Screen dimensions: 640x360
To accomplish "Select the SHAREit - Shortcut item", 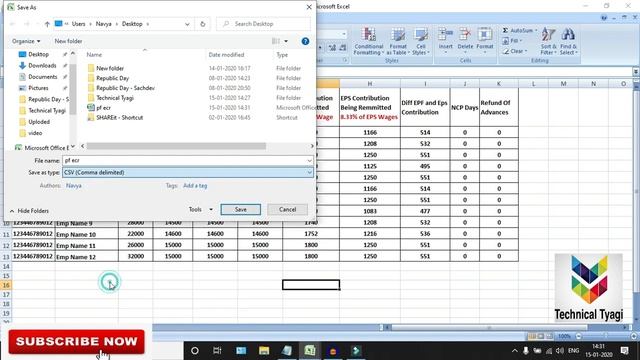I will tap(119, 118).
